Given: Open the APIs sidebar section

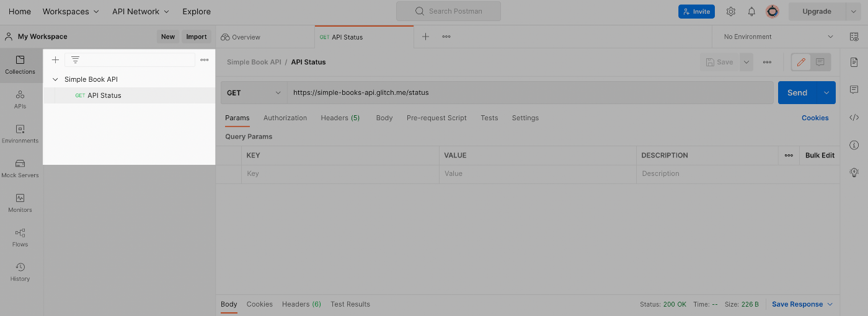Looking at the screenshot, I should [x=20, y=99].
